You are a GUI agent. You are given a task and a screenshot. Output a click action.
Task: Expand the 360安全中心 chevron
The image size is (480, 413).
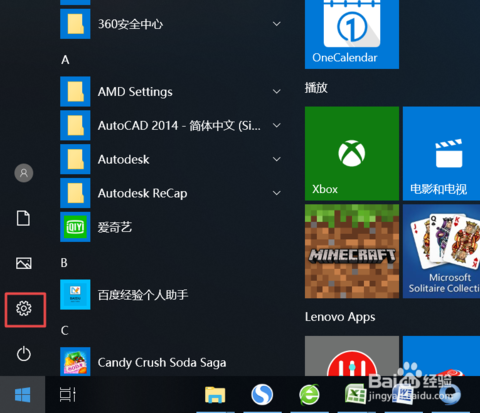(x=276, y=24)
